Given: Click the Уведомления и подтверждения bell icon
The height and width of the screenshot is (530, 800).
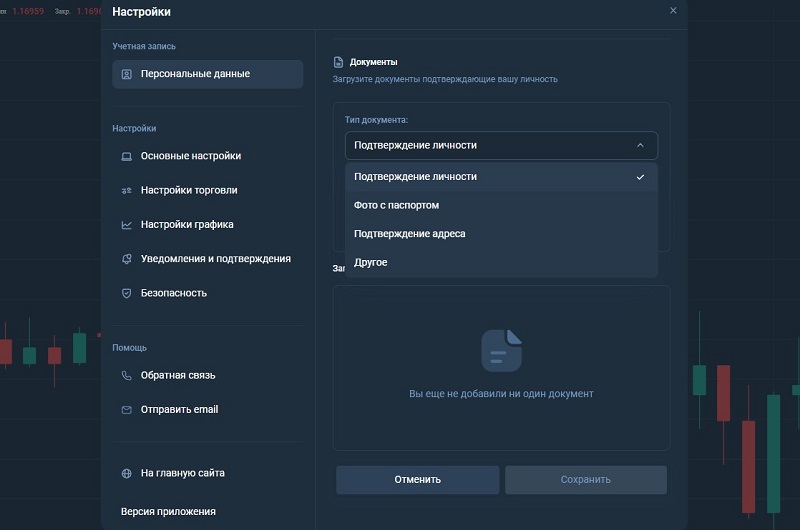Looking at the screenshot, I should click(127, 259).
